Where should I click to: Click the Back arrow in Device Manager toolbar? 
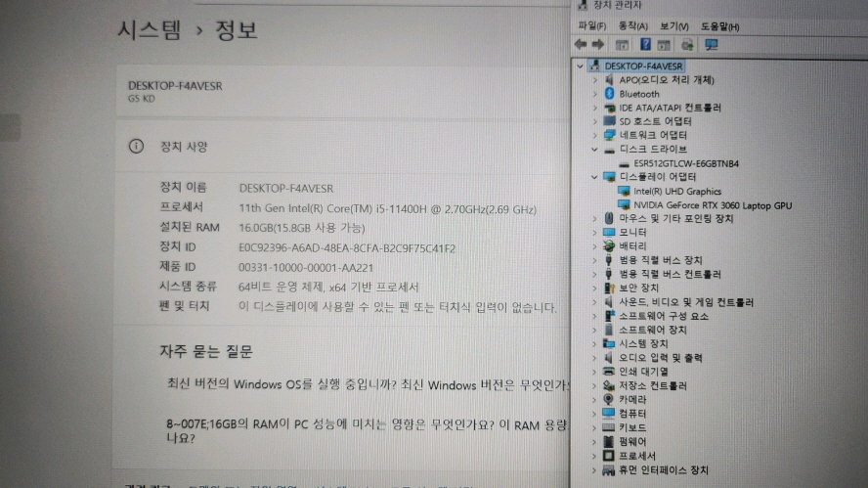pos(581,44)
